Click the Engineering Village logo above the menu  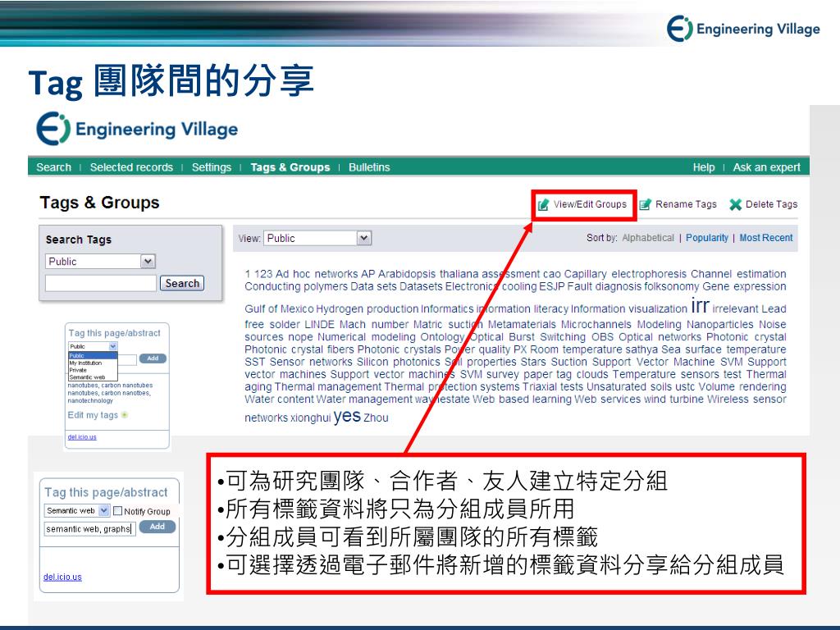click(x=137, y=129)
